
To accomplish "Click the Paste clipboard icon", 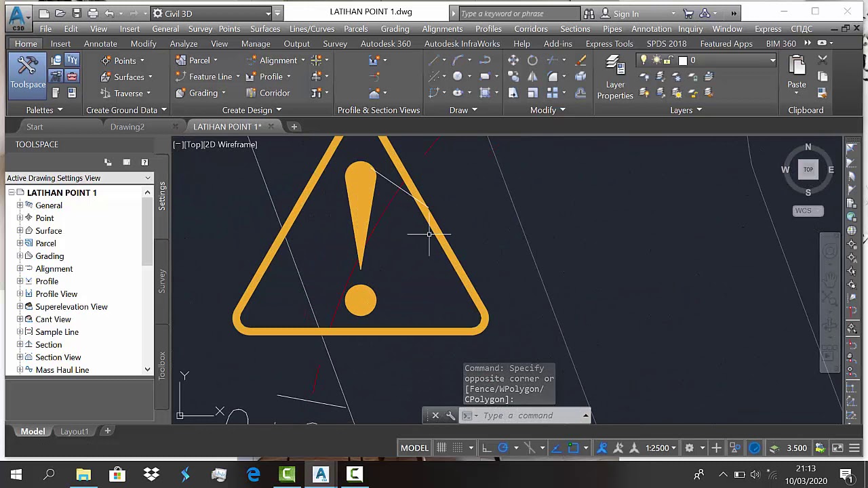I will click(797, 65).
